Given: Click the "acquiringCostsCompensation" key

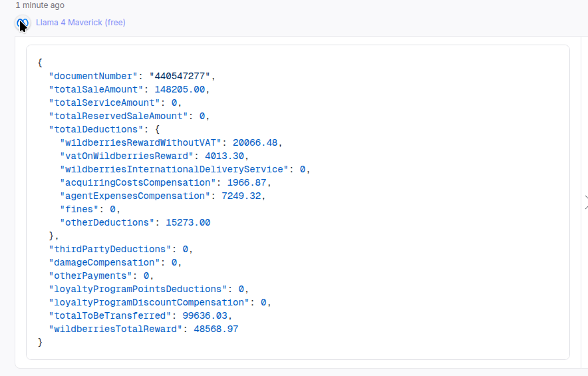Looking at the screenshot, I should pyautogui.click(x=138, y=183).
